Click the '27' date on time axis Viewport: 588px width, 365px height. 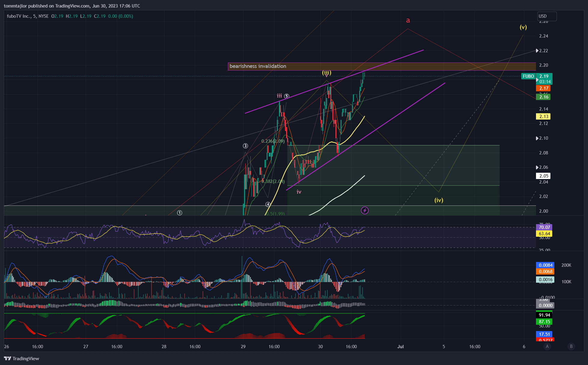coord(86,347)
